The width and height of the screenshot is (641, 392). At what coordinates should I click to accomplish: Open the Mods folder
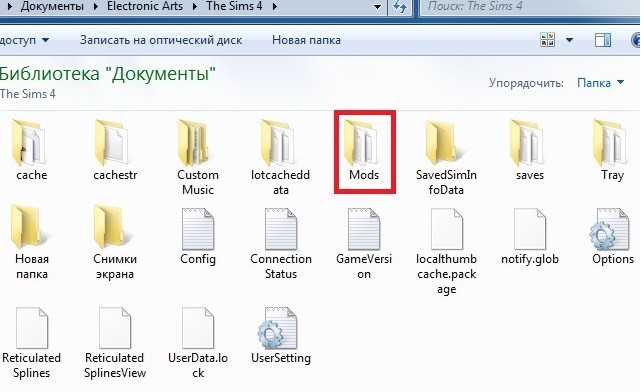pos(364,150)
